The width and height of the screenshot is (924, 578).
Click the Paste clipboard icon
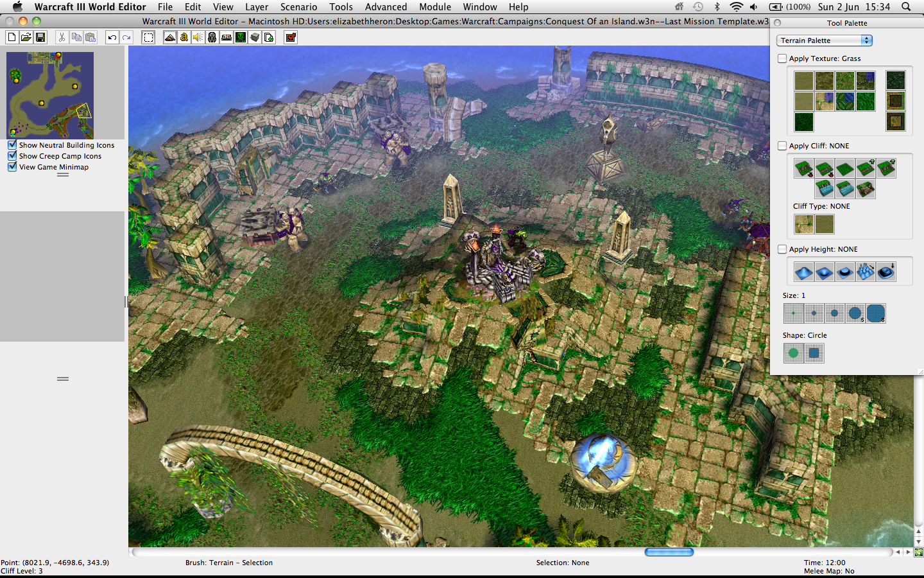pyautogui.click(x=90, y=37)
